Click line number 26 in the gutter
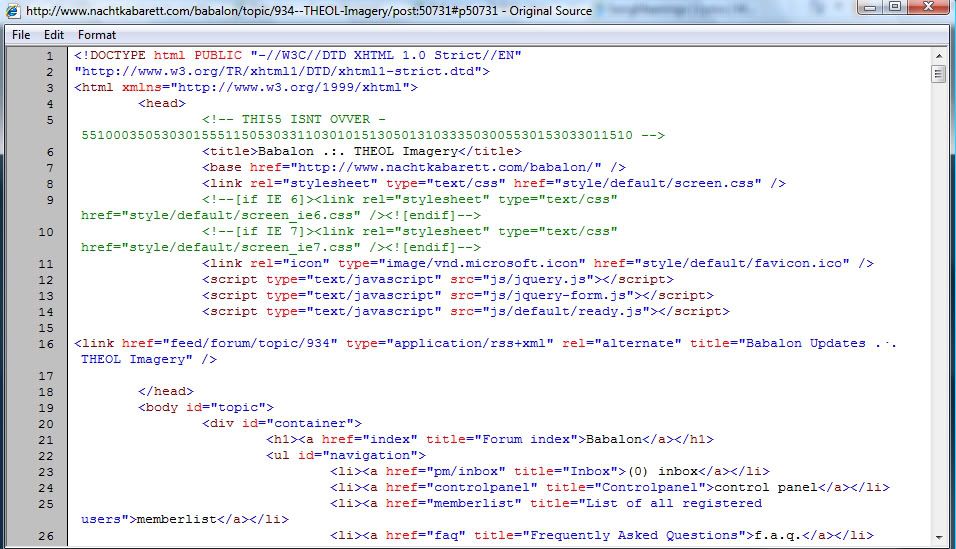This screenshot has height=549, width=956. (46, 536)
